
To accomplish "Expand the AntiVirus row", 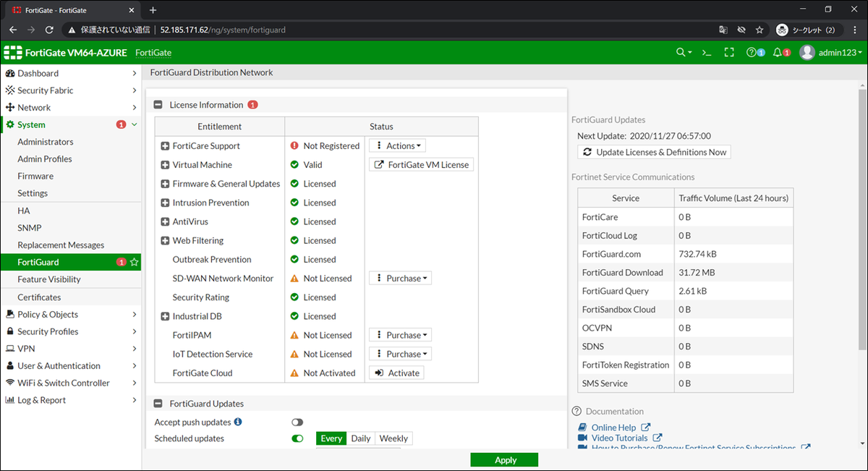I will click(165, 221).
